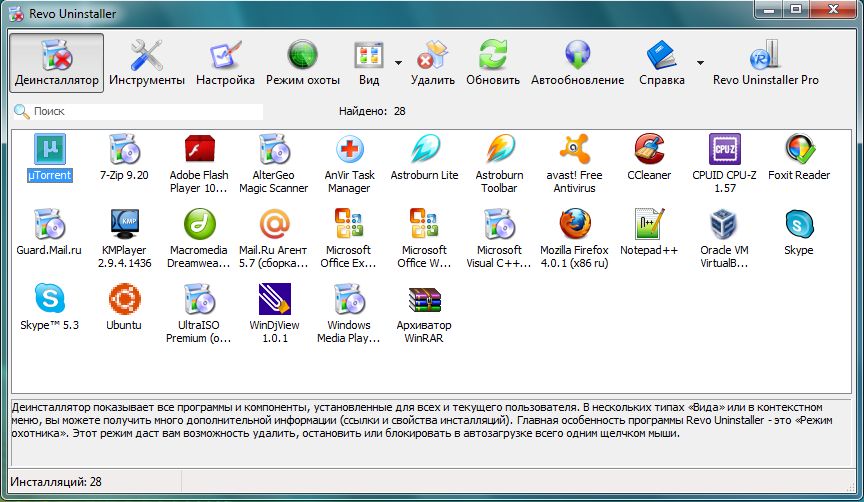
Task: Select the Astroburn Lite icon
Action: (x=424, y=149)
